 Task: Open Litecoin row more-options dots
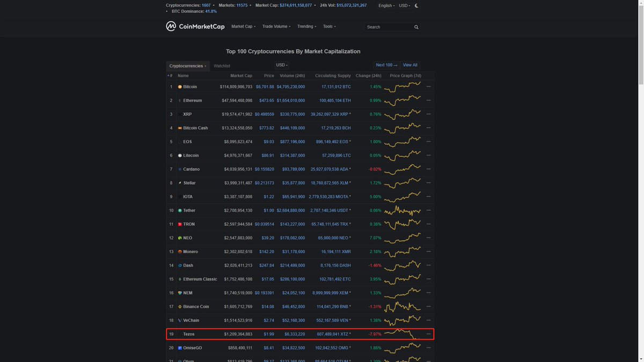pyautogui.click(x=428, y=156)
